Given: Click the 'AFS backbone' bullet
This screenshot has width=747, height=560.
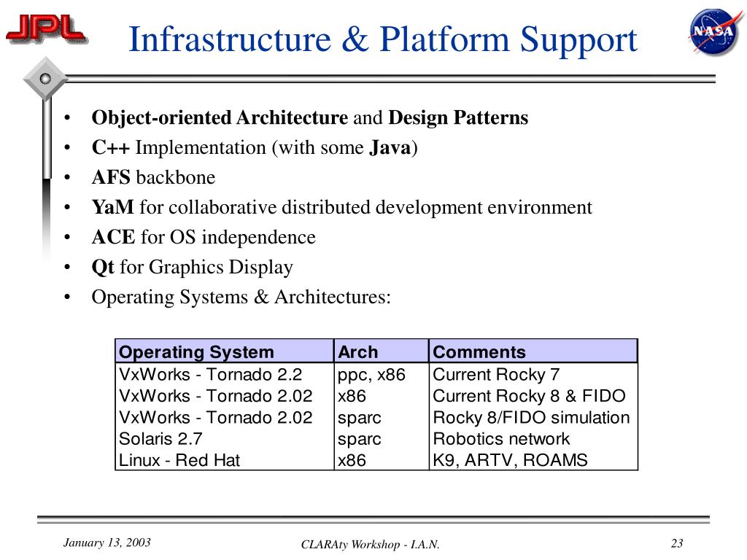Looking at the screenshot, I should coord(153,177).
